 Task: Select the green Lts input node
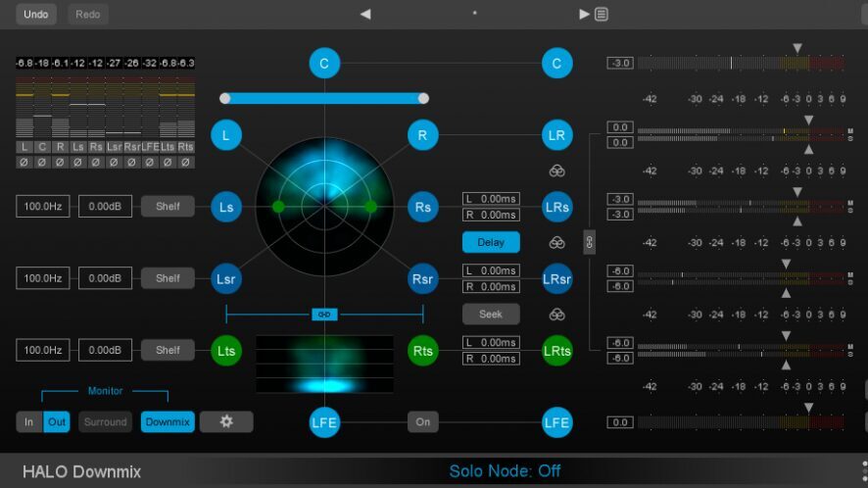226,350
